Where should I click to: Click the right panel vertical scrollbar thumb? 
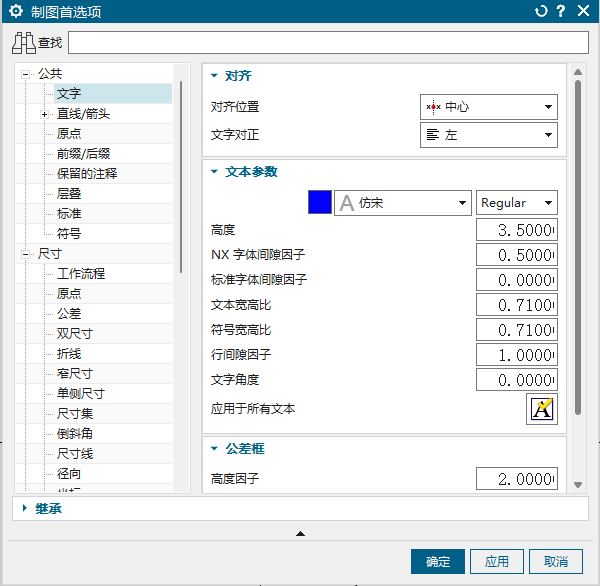pos(578,247)
